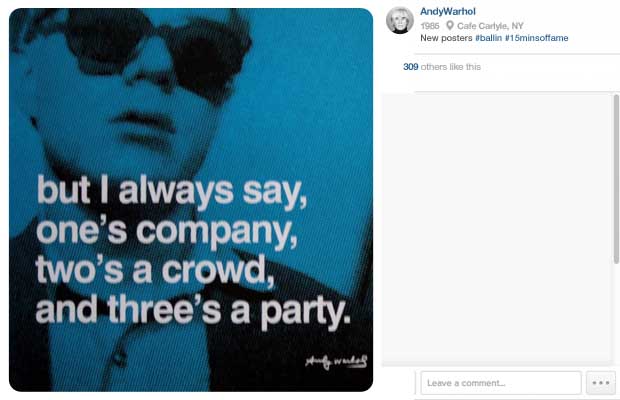Click the 'and three's a party.' line
This screenshot has height=400, width=620.
pos(193,311)
